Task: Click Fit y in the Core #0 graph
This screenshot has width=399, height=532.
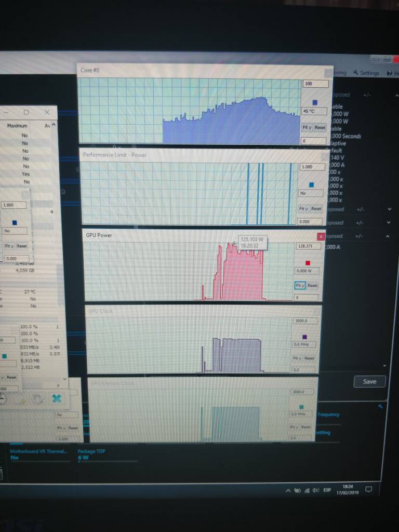Action: pyautogui.click(x=307, y=127)
